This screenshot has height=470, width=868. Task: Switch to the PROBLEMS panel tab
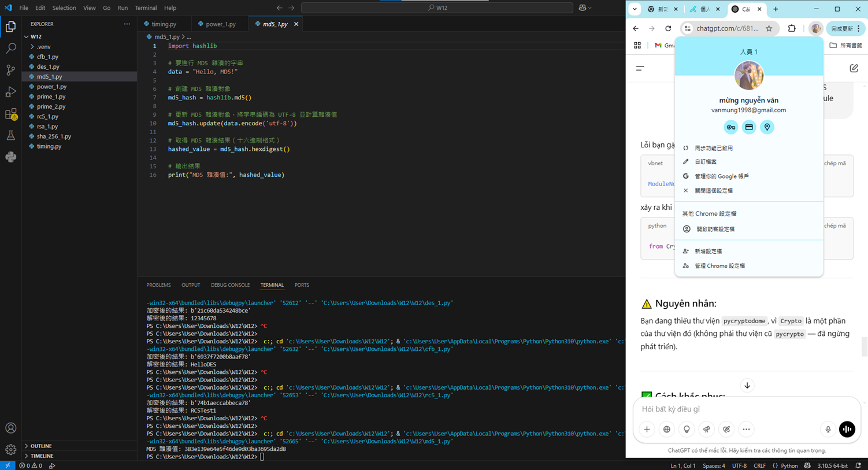pos(158,285)
